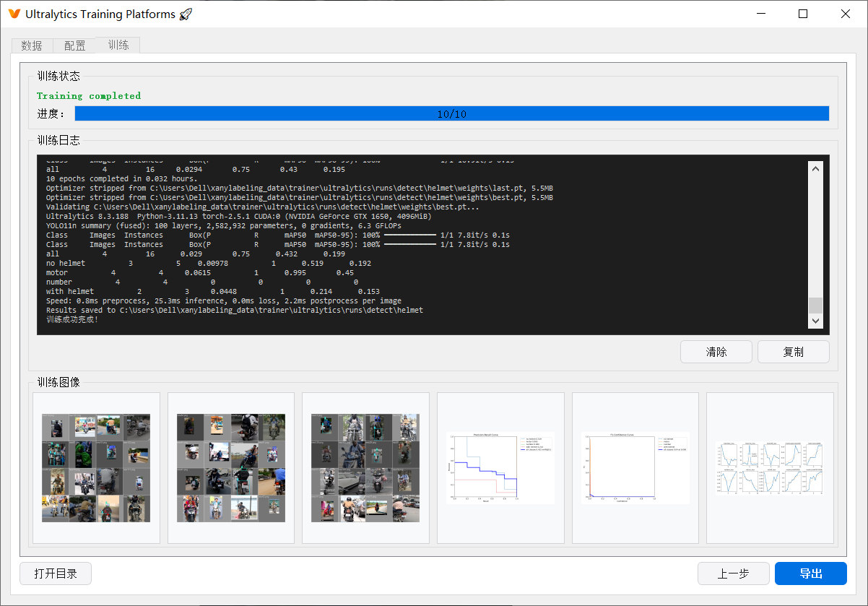
Task: Go back with the 上一步 button
Action: pyautogui.click(x=733, y=573)
